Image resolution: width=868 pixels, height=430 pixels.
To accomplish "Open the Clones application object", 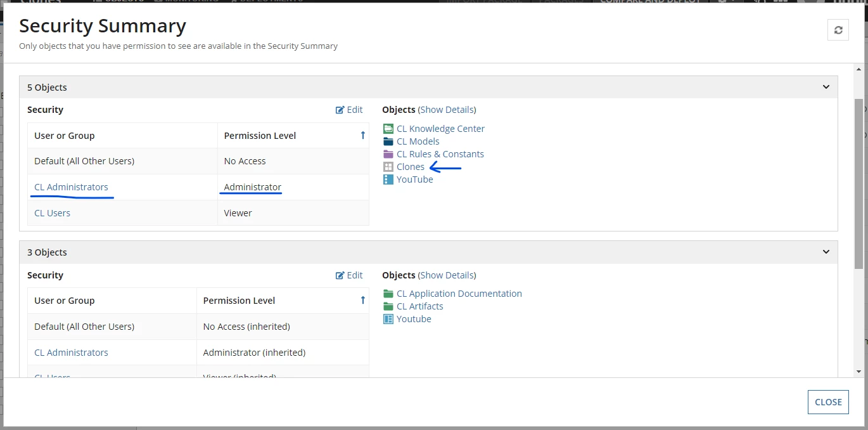I will pos(411,167).
